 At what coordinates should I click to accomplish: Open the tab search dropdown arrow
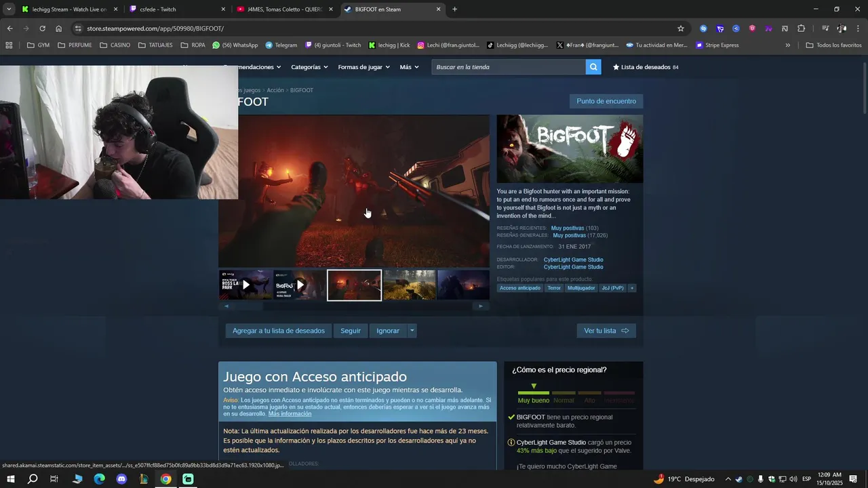click(9, 9)
